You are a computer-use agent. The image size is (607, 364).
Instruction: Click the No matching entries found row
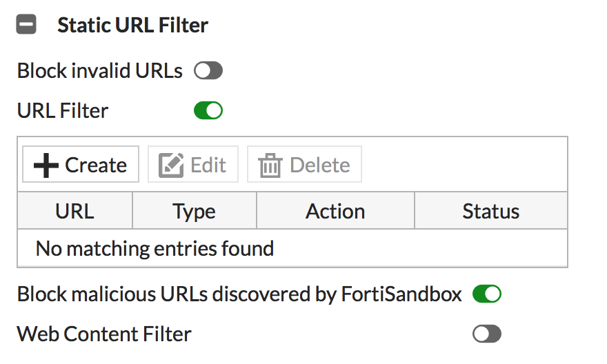pos(292,248)
